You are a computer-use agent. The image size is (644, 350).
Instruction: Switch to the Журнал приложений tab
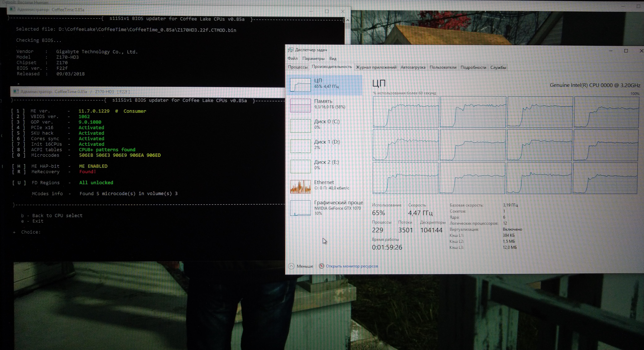376,67
